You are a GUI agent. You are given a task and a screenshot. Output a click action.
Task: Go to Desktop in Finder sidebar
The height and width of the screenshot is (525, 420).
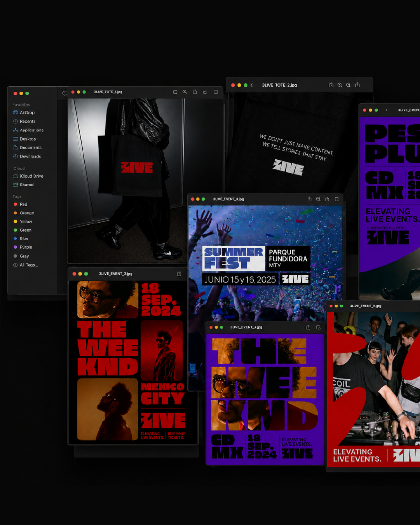pyautogui.click(x=24, y=139)
